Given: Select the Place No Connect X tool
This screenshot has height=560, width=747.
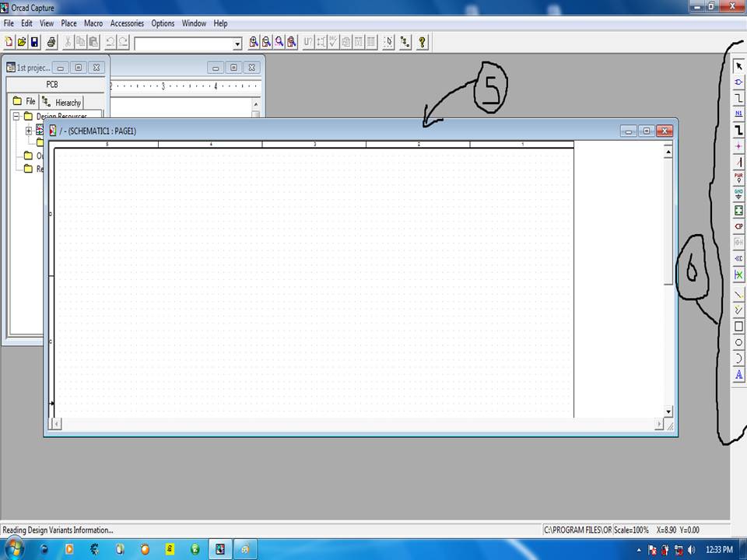Looking at the screenshot, I should (738, 275).
